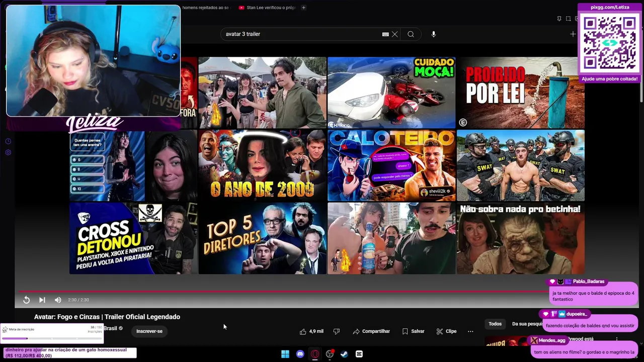Viewport: 644px width, 362px height.
Task: Open CapCut from the taskbar
Action: 359,354
